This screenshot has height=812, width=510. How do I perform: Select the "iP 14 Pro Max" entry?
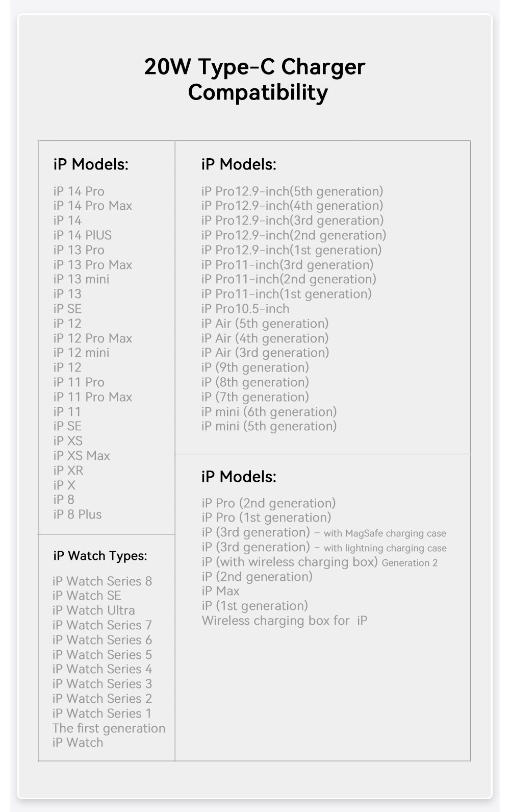click(x=92, y=206)
